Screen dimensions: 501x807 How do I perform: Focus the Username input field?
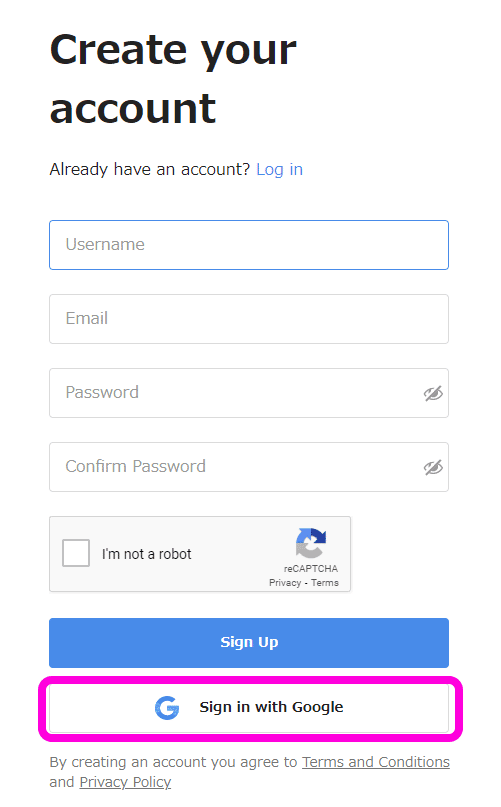[249, 245]
